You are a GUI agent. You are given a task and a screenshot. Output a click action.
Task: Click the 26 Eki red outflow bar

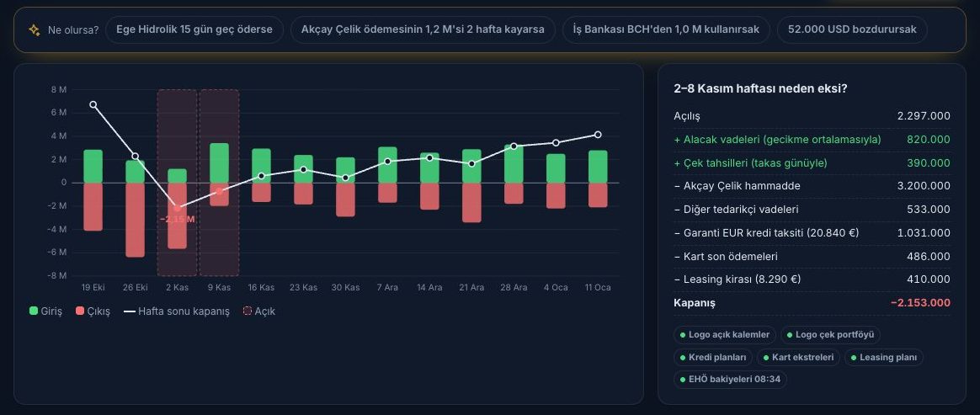[135, 220]
